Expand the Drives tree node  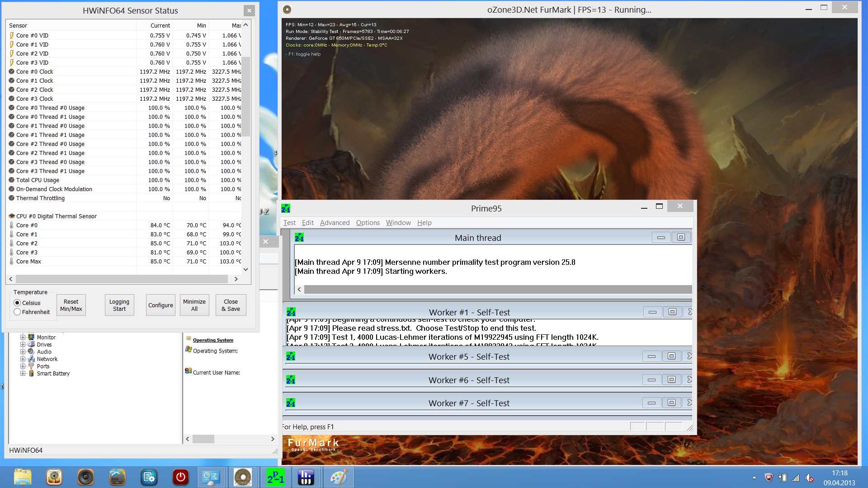[x=23, y=344]
